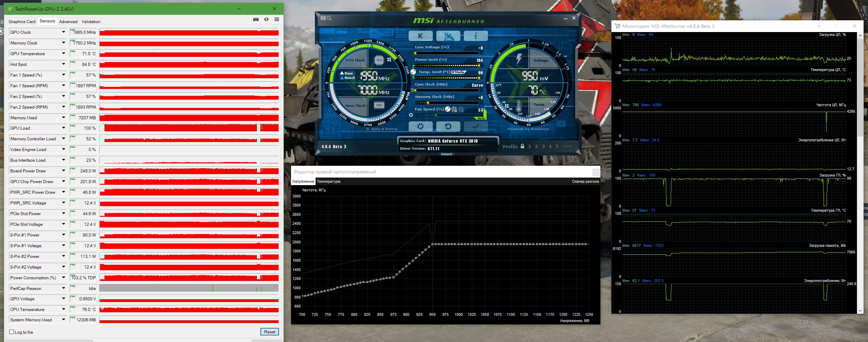Switch to the Graphics Card tab
Screen dimensions: 868x342
point(22,21)
